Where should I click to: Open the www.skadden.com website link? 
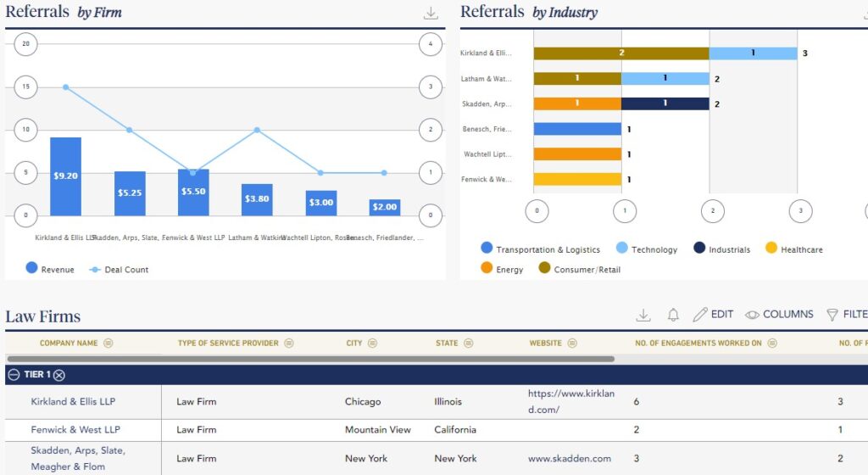coord(569,458)
